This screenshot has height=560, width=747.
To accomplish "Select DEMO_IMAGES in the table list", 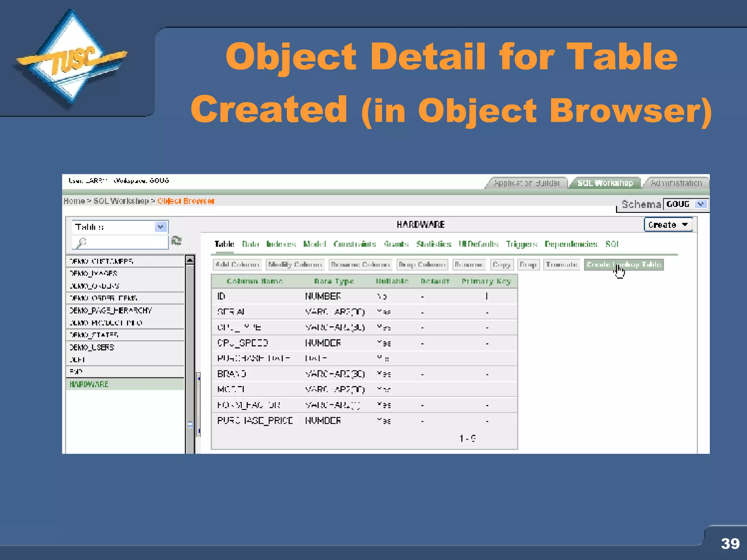I will pos(125,273).
